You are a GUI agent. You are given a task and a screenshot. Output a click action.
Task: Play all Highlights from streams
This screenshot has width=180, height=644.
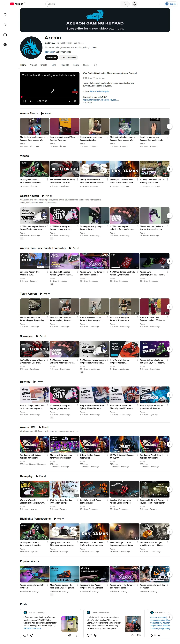[58, 519]
